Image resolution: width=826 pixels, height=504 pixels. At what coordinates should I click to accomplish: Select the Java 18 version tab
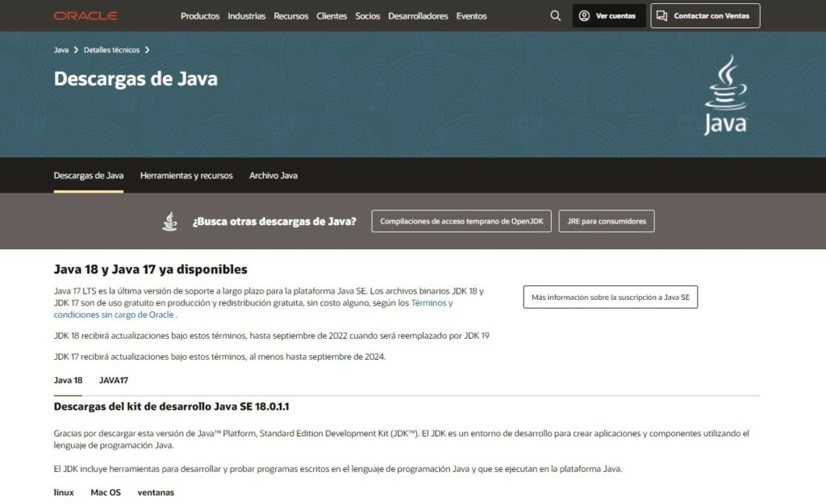68,381
